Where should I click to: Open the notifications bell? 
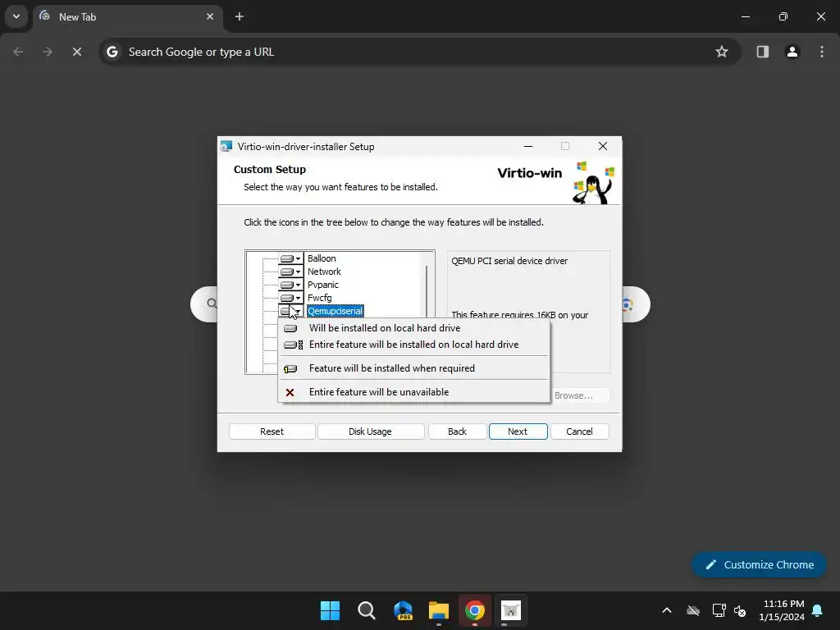click(818, 610)
